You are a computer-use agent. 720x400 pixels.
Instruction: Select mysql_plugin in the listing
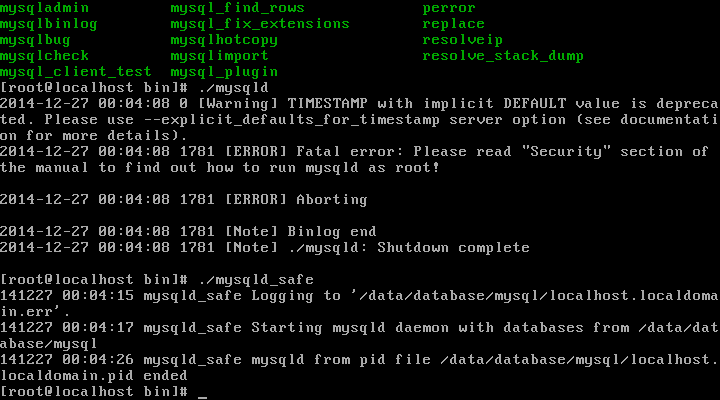pos(224,72)
